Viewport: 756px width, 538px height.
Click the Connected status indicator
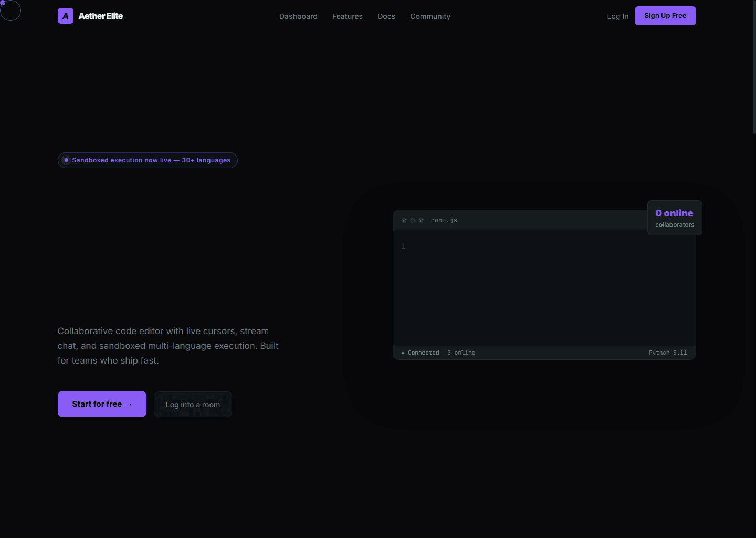point(420,353)
